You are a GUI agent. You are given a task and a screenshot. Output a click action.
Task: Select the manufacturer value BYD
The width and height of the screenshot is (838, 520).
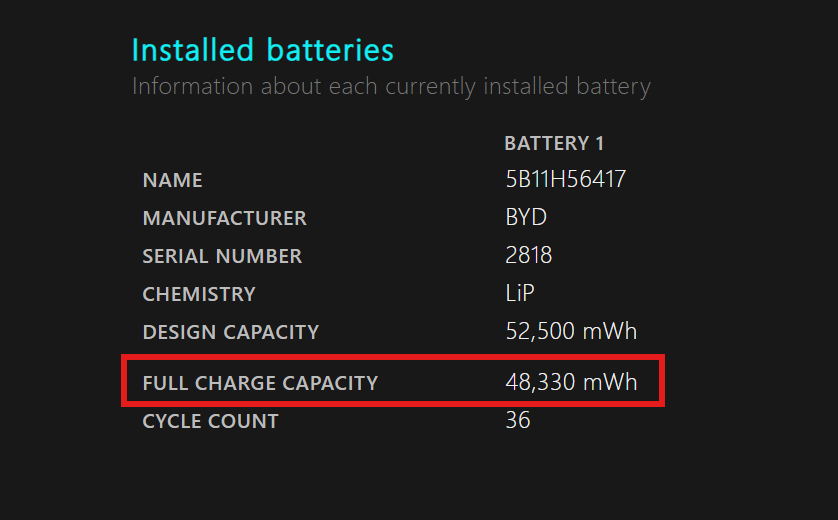click(x=526, y=218)
